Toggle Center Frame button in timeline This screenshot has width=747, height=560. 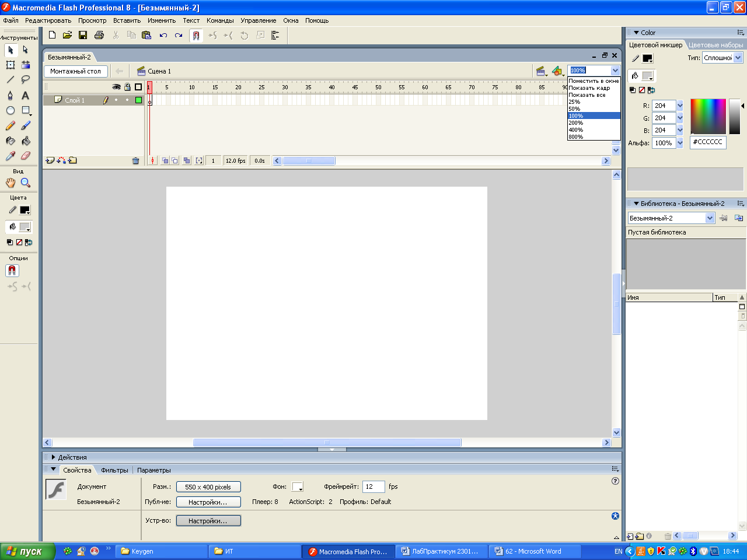click(x=152, y=160)
